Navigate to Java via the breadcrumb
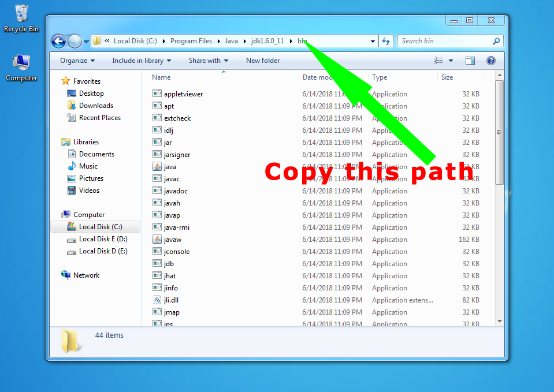Viewport: 554px width, 392px height. pos(231,41)
